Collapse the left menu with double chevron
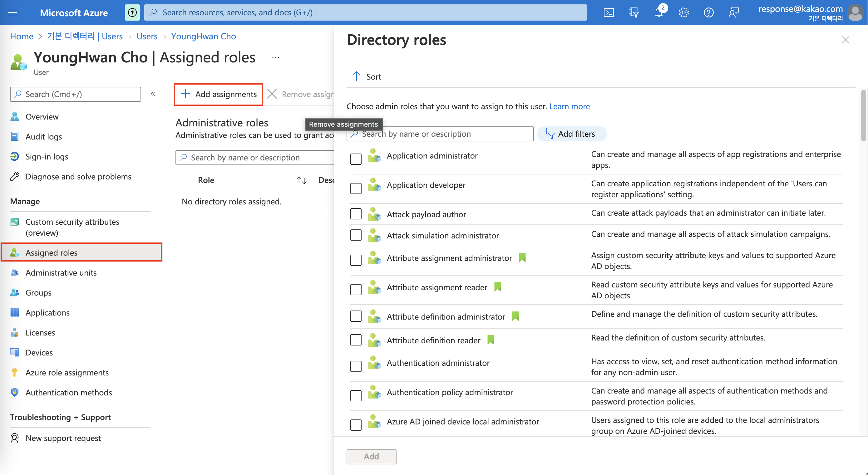 pyautogui.click(x=153, y=94)
